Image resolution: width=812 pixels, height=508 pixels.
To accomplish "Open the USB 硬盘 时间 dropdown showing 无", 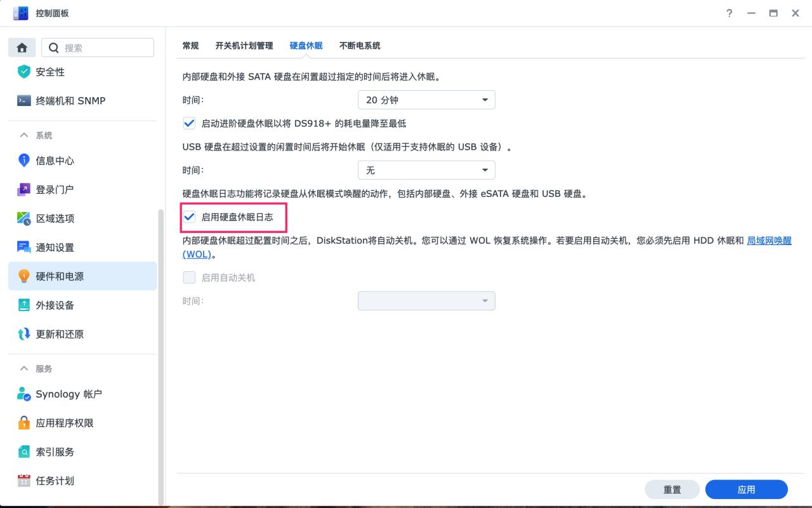I will [426, 170].
